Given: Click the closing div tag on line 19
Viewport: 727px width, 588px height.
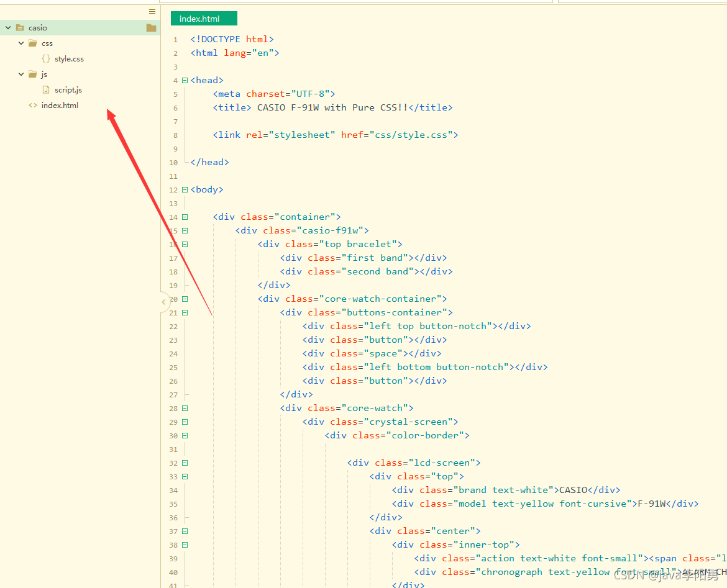Looking at the screenshot, I should pos(274,285).
